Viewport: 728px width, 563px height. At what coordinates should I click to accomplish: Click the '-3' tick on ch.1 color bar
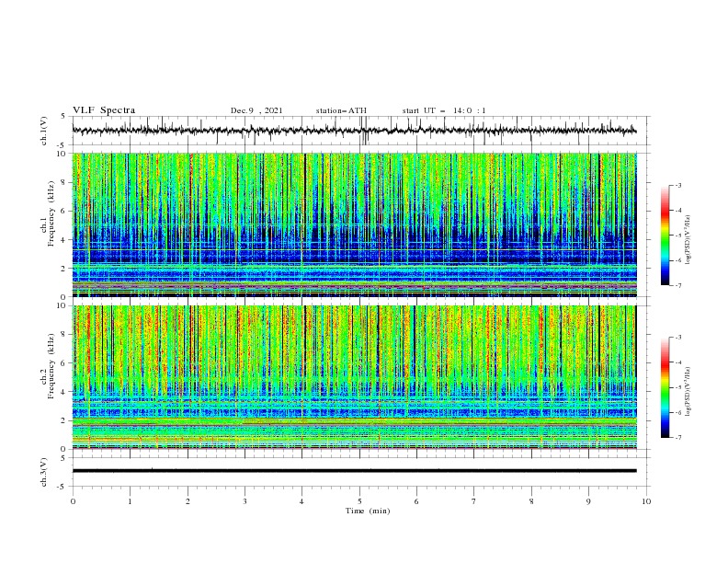click(x=677, y=185)
